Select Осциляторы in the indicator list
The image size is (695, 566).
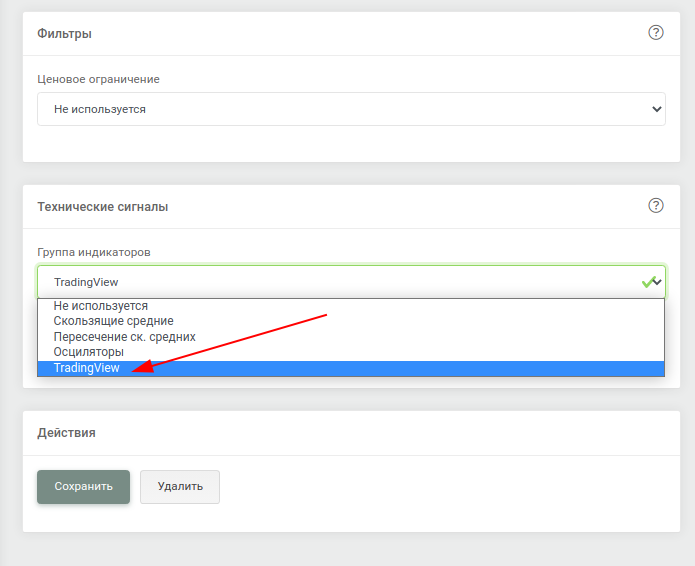(x=351, y=352)
